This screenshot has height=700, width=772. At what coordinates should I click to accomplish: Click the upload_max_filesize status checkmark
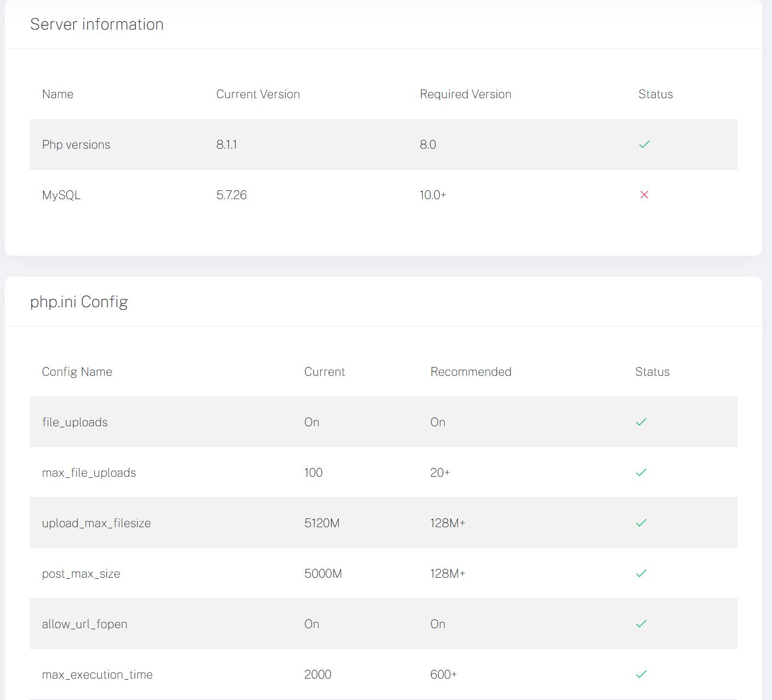click(x=641, y=523)
